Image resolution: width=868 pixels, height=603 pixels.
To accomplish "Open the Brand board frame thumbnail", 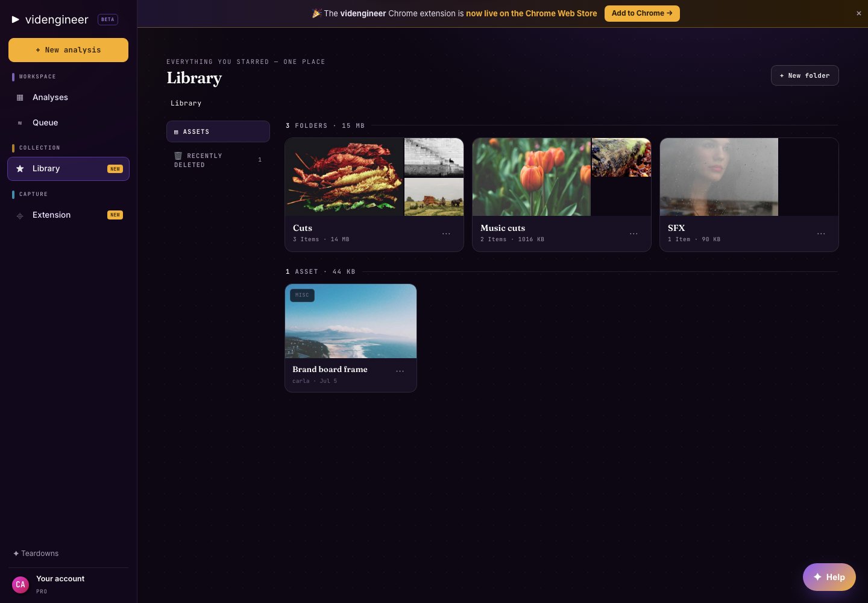I will pyautogui.click(x=351, y=321).
